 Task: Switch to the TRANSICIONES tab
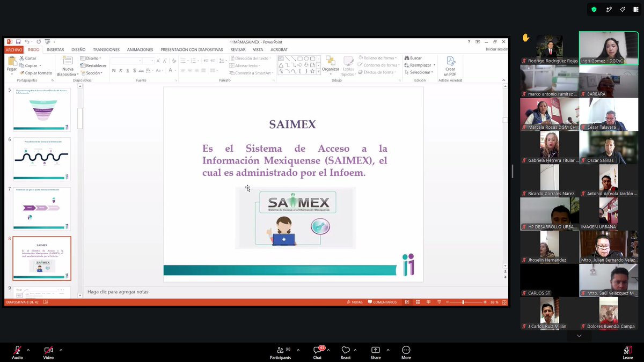click(x=106, y=49)
